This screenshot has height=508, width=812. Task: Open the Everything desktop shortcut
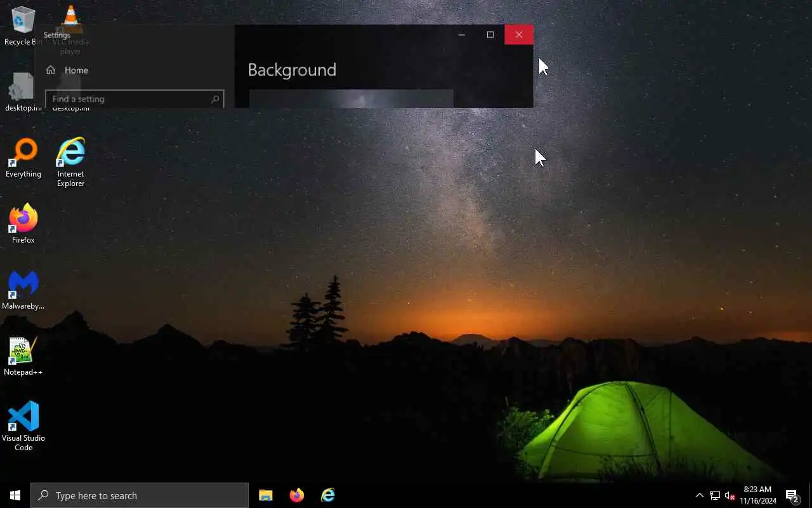(23, 157)
